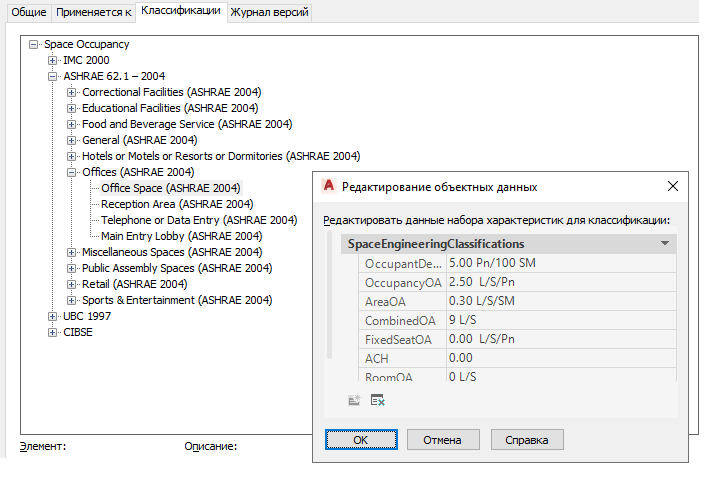Click the RoomOA value 0 L/S
The height and width of the screenshot is (487, 709).
pos(561,375)
